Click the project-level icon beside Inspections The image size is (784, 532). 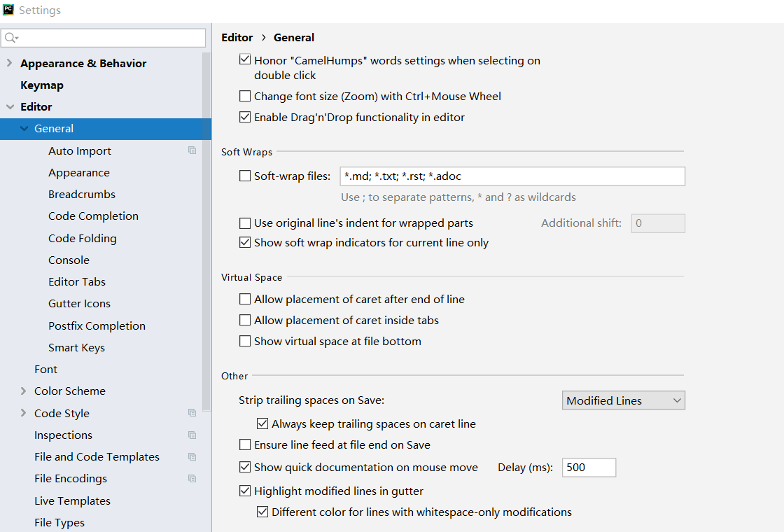(192, 435)
